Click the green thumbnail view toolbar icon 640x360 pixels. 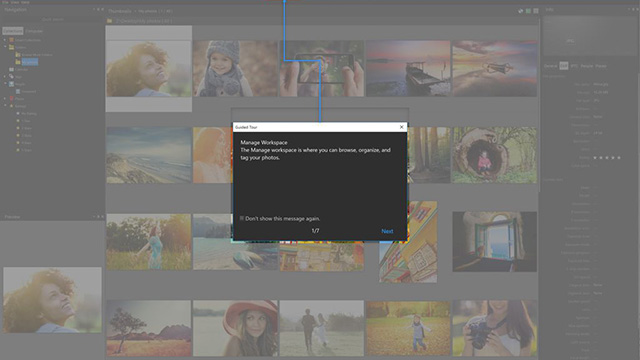point(528,11)
